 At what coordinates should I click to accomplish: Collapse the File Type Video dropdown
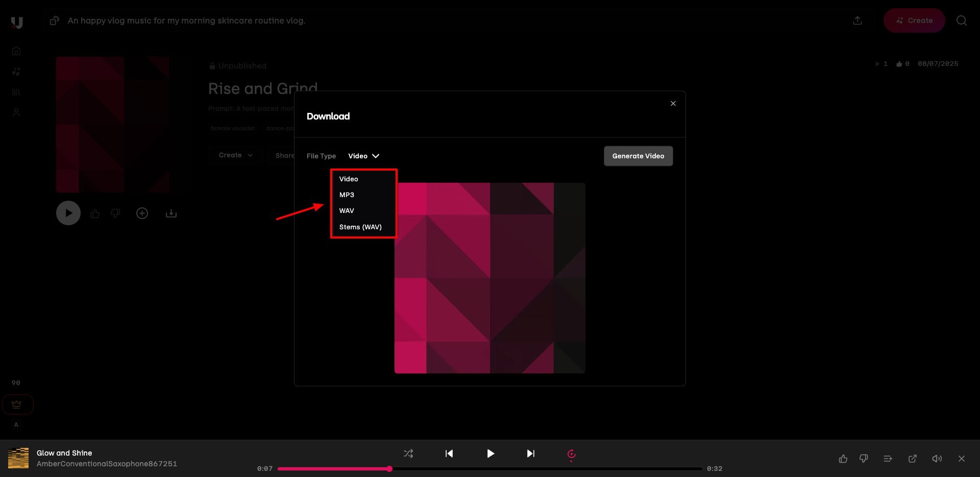click(363, 156)
